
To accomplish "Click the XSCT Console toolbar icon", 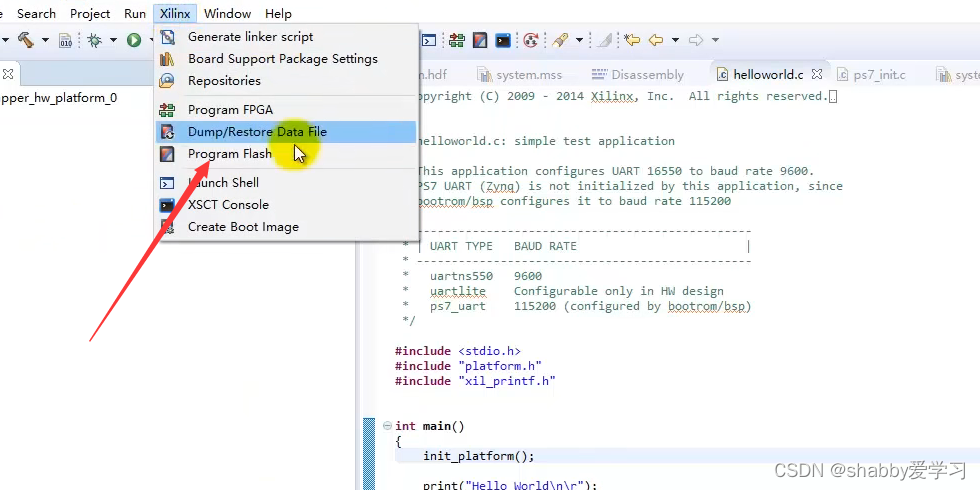I will tap(503, 41).
